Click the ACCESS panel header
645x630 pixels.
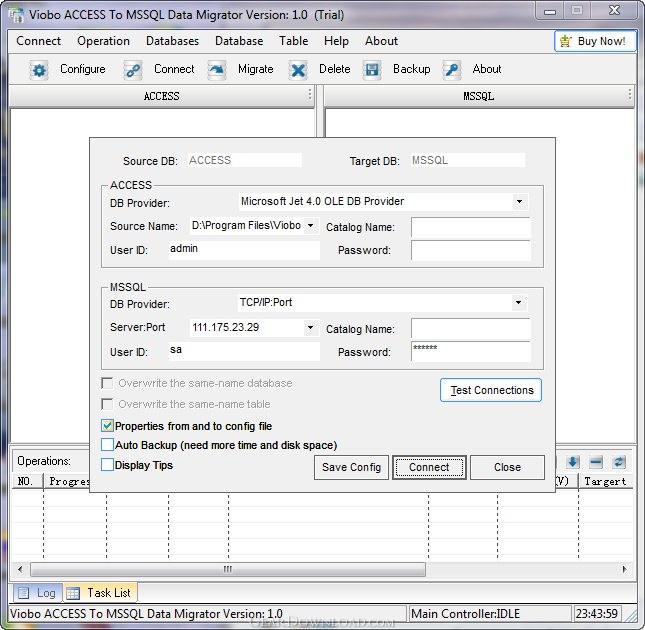162,96
